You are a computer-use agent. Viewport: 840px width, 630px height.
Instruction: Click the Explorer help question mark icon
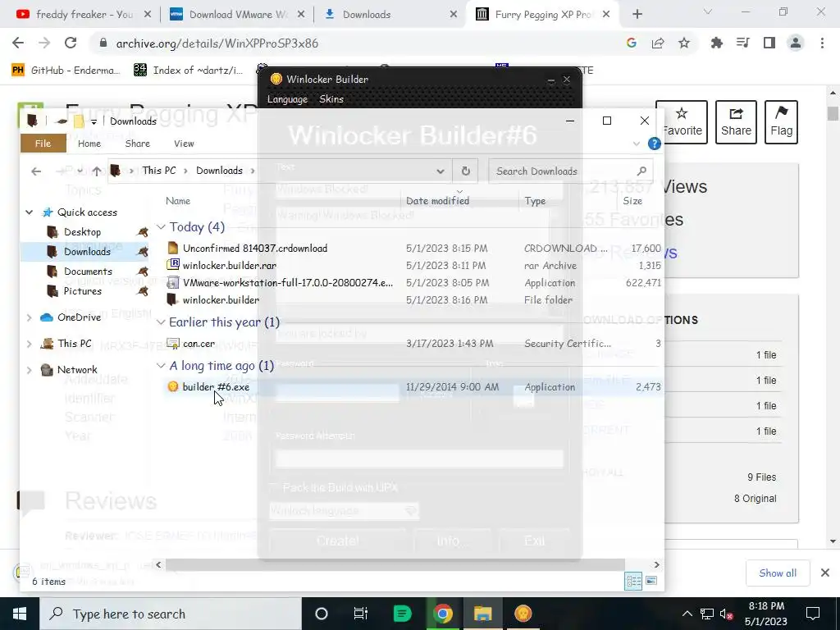coord(654,144)
